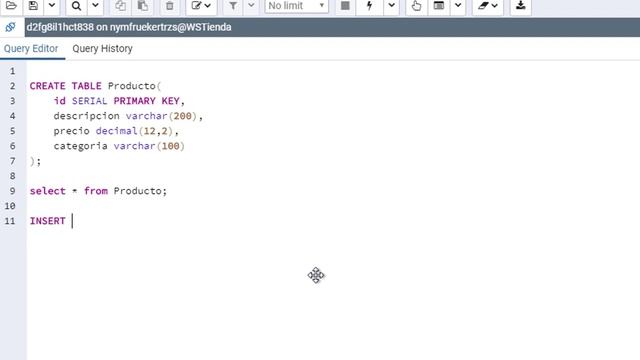Click the Open File folder icon
This screenshot has height=360, width=640.
click(x=11, y=6)
